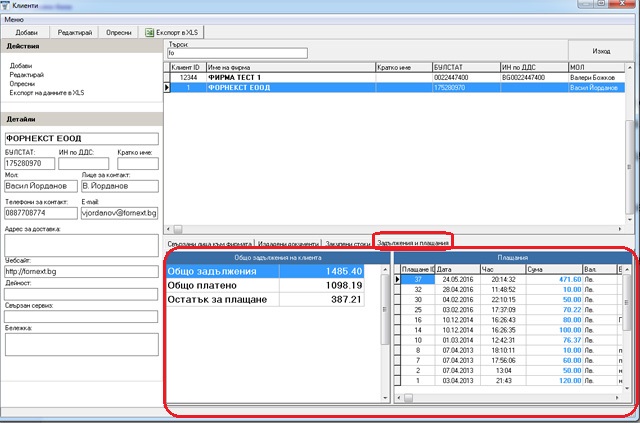Click the Адрес за доставка text box
Viewport: 640px width, 423px height.
tap(82, 245)
